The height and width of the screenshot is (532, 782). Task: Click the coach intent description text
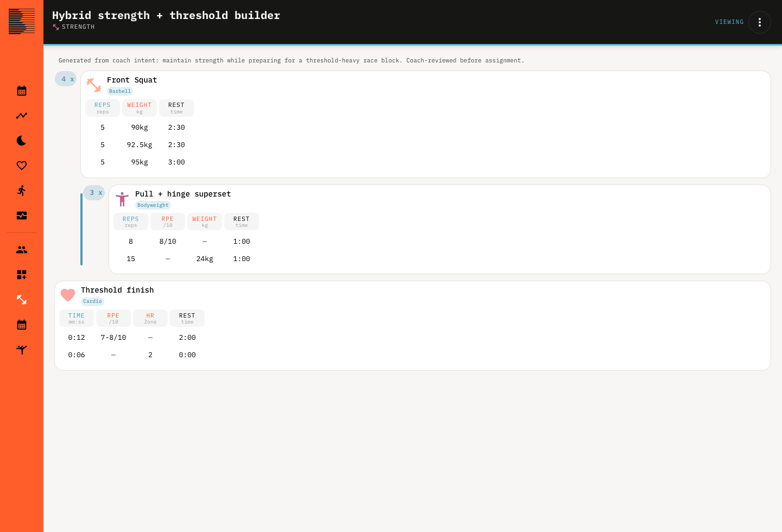[x=292, y=60]
